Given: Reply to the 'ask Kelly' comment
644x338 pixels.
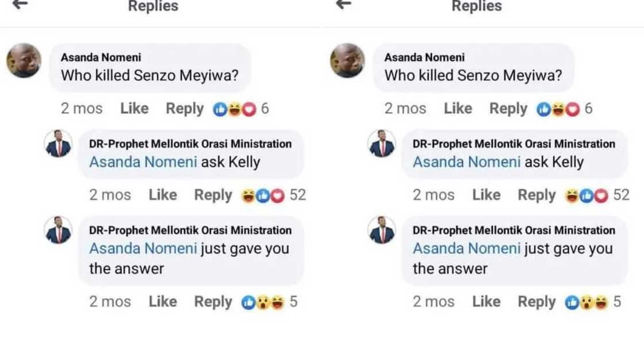Looking at the screenshot, I should (213, 195).
